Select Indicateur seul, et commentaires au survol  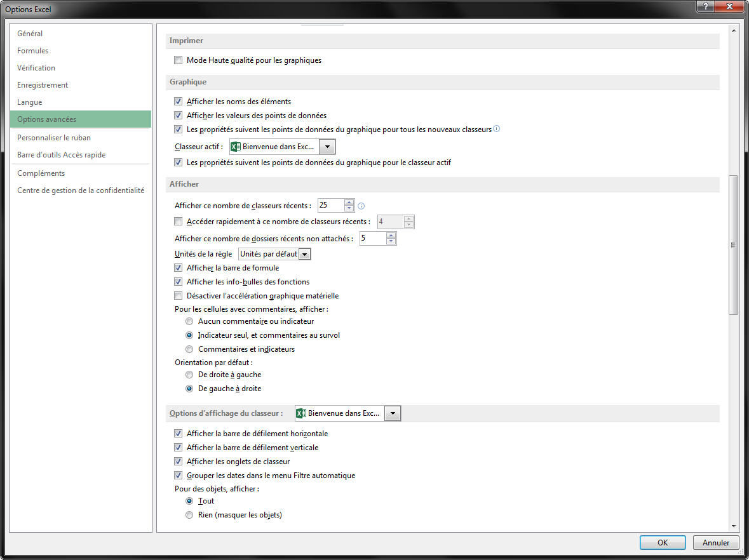point(190,335)
